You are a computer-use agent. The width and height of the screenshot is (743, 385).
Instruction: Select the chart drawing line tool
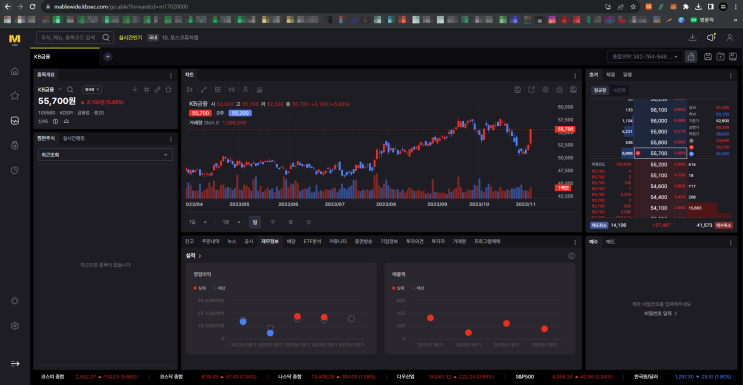coord(203,90)
